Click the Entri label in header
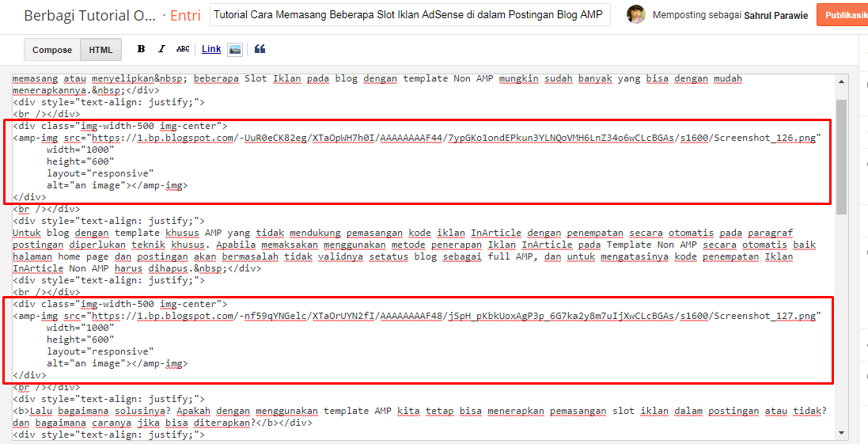Screen dimensions: 868x444 tap(185, 16)
